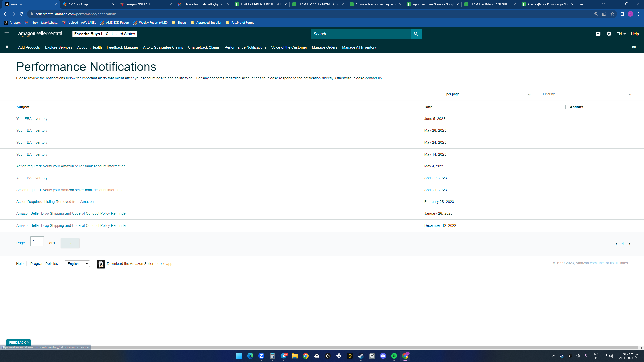Click the contact us link
The width and height of the screenshot is (644, 362).
click(x=373, y=78)
